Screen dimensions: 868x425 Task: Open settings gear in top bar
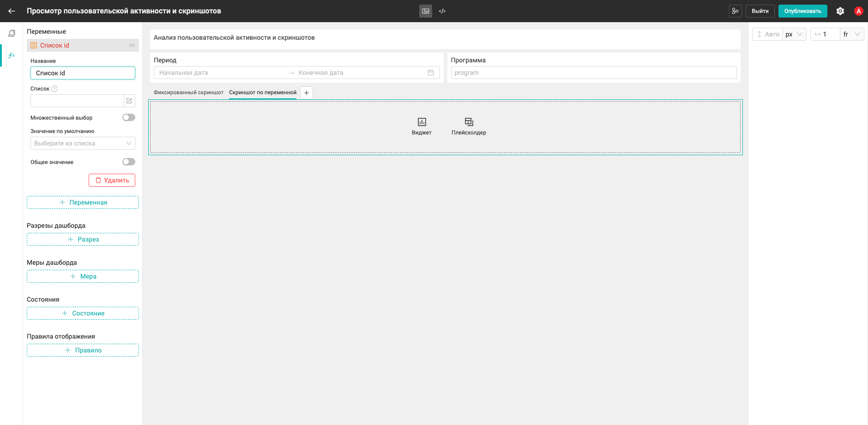point(840,11)
